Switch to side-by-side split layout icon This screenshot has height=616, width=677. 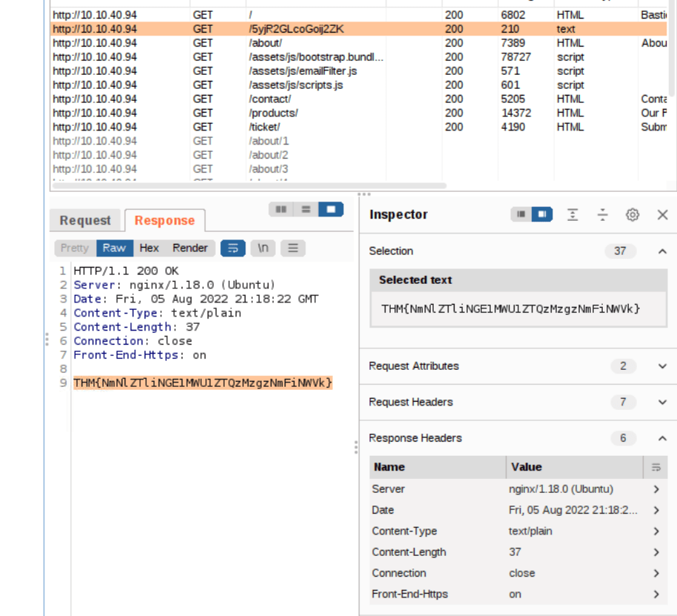281,210
